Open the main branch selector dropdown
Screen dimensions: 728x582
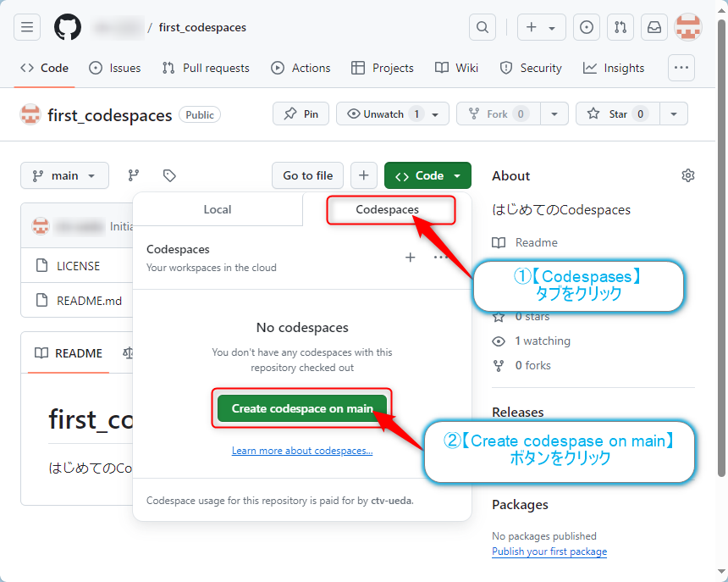[x=64, y=175]
